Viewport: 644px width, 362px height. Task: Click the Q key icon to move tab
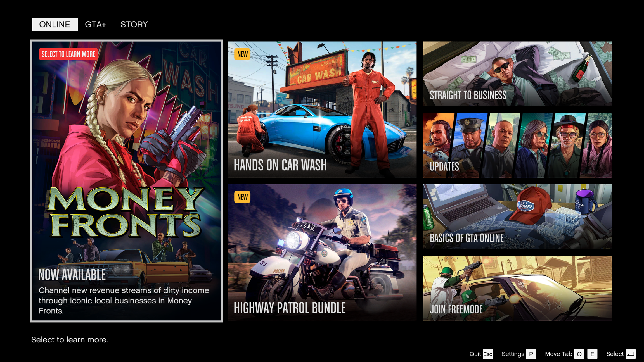click(x=579, y=354)
